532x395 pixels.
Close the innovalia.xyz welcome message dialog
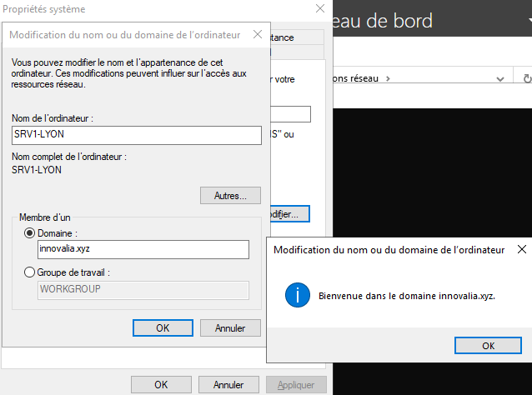[x=521, y=249]
